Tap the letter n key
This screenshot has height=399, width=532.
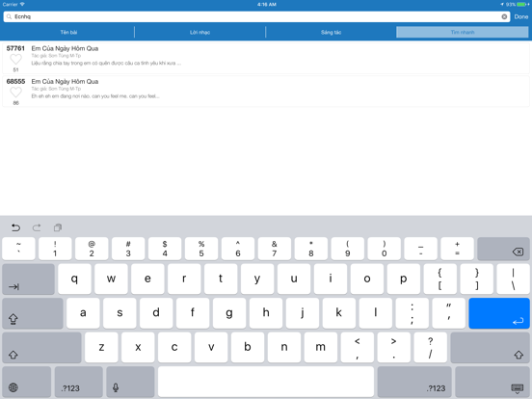point(284,347)
